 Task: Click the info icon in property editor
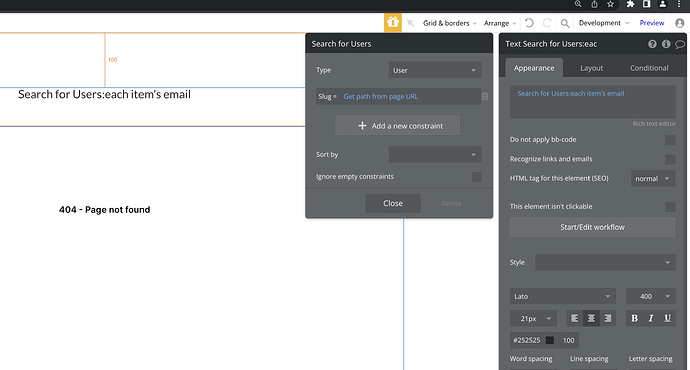click(x=666, y=44)
